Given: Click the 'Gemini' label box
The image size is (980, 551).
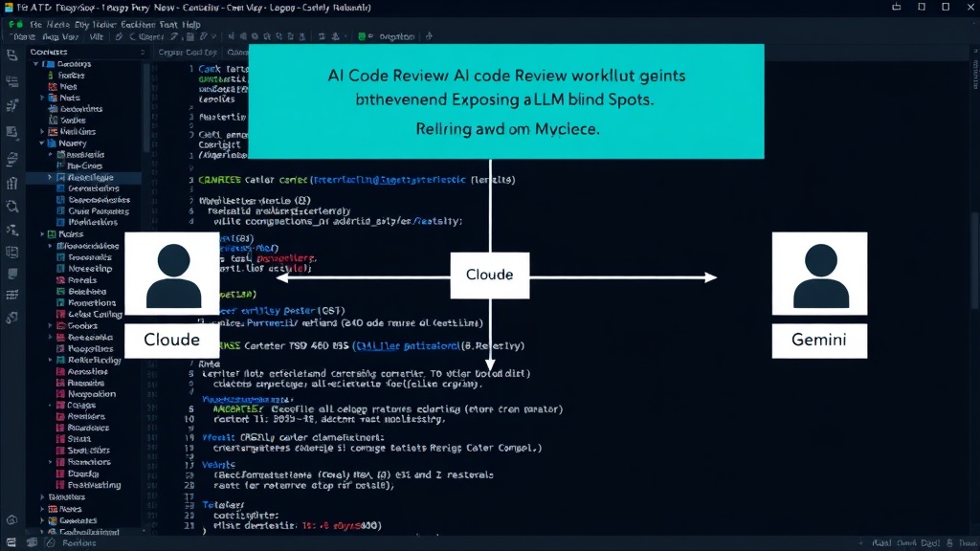Looking at the screenshot, I should click(819, 341).
